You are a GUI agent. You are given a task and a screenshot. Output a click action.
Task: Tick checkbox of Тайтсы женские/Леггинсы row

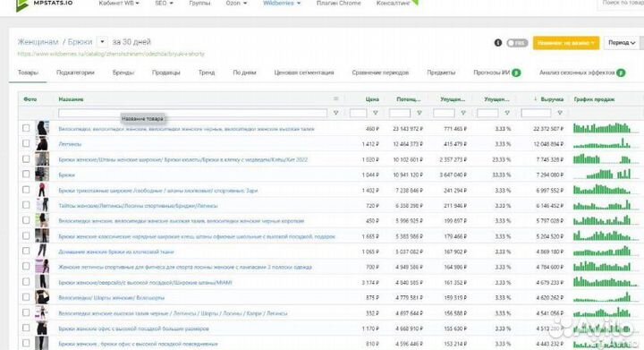click(26, 205)
